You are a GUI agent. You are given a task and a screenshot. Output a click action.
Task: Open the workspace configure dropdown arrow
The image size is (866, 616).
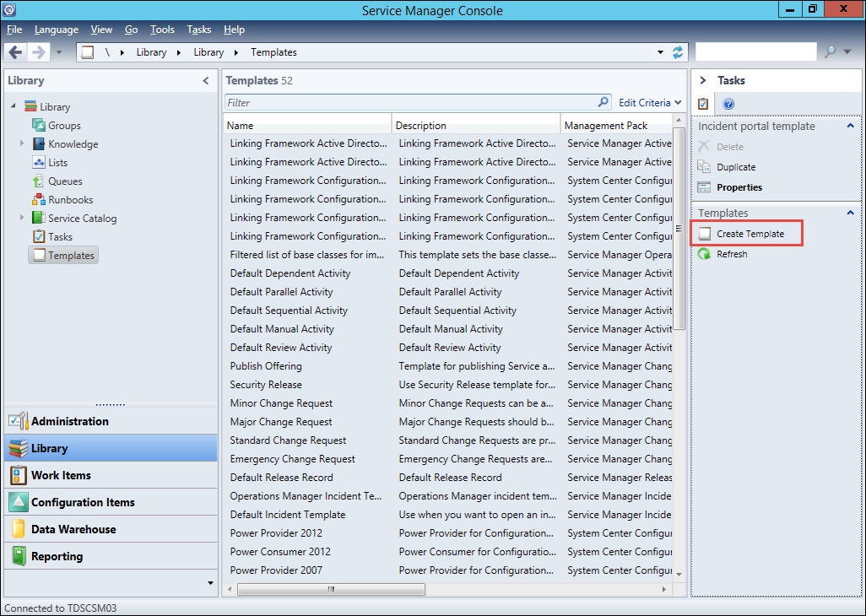coord(210,583)
